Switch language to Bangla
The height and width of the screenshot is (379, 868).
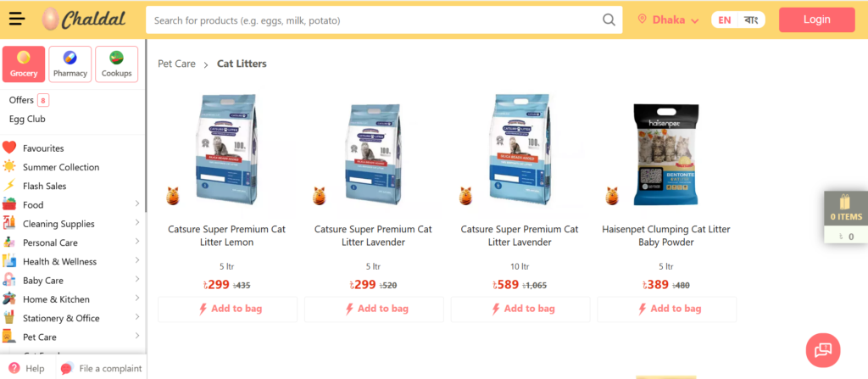pyautogui.click(x=751, y=20)
